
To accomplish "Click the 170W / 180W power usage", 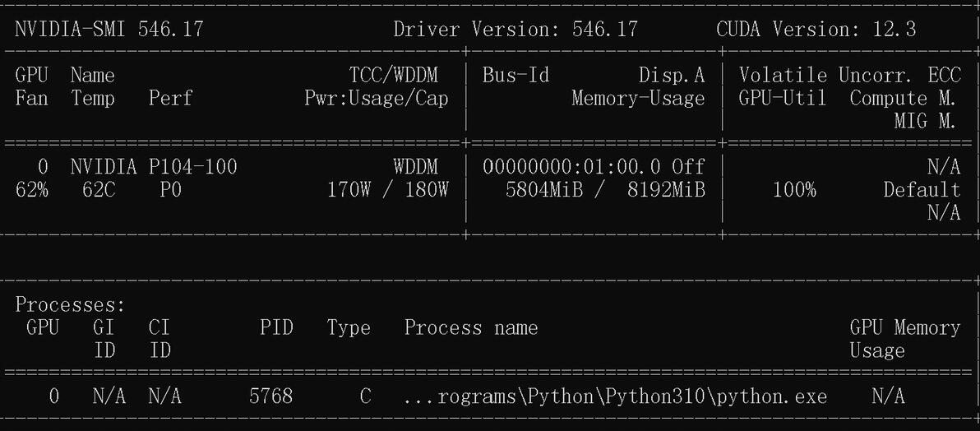I will 387,190.
